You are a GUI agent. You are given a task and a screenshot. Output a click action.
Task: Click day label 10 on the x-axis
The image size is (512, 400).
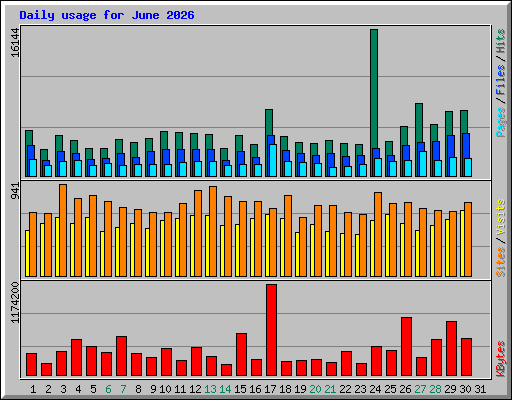(165, 389)
